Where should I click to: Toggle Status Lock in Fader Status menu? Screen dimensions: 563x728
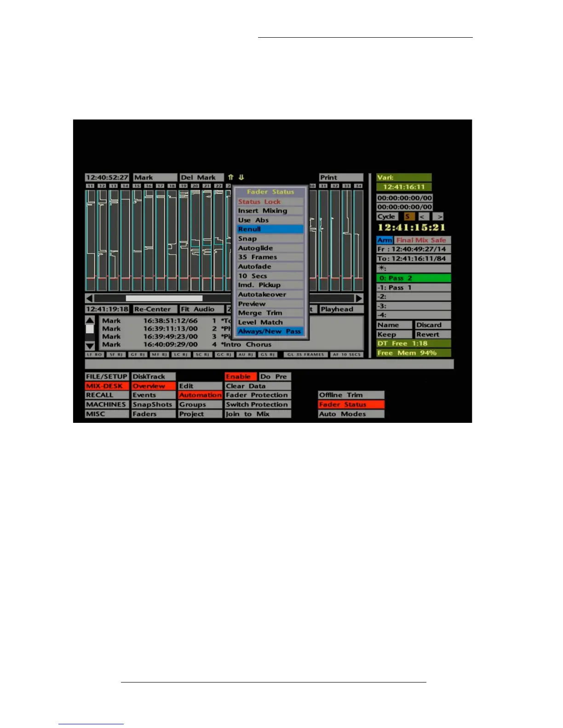pos(270,201)
